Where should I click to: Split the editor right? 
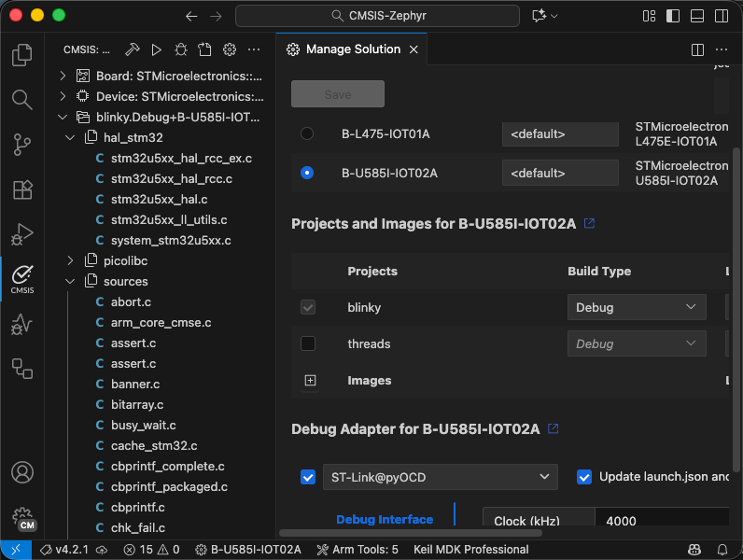(x=697, y=49)
